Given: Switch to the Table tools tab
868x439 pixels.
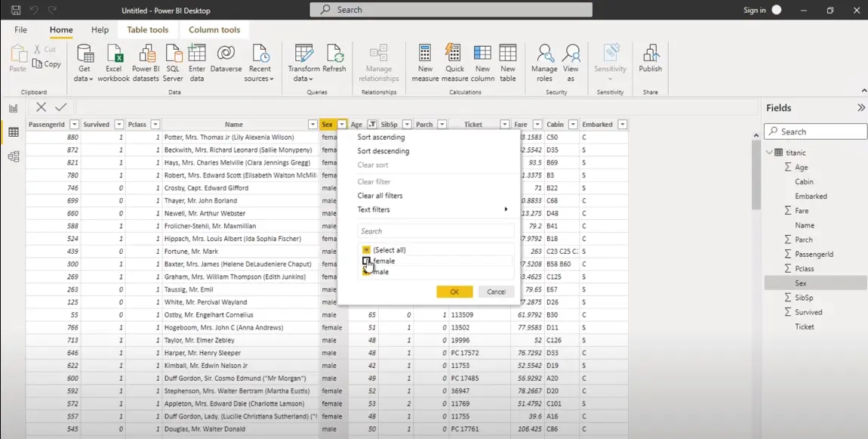Looking at the screenshot, I should click(x=148, y=30).
